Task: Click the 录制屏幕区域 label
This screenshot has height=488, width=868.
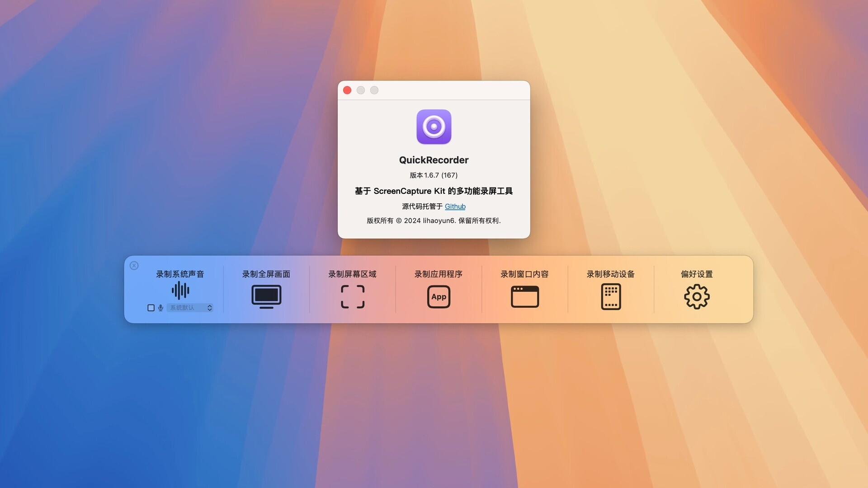Action: point(353,274)
